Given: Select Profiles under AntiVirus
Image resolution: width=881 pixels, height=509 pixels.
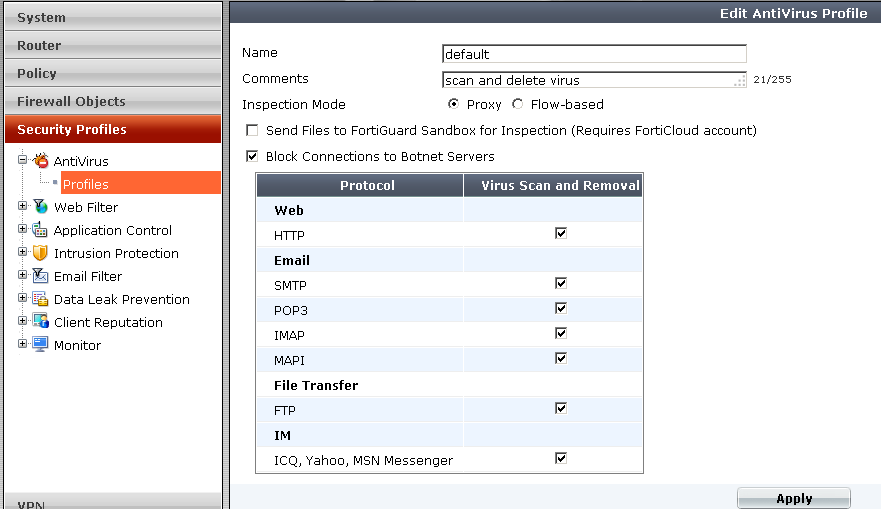Looking at the screenshot, I should coord(86,184).
